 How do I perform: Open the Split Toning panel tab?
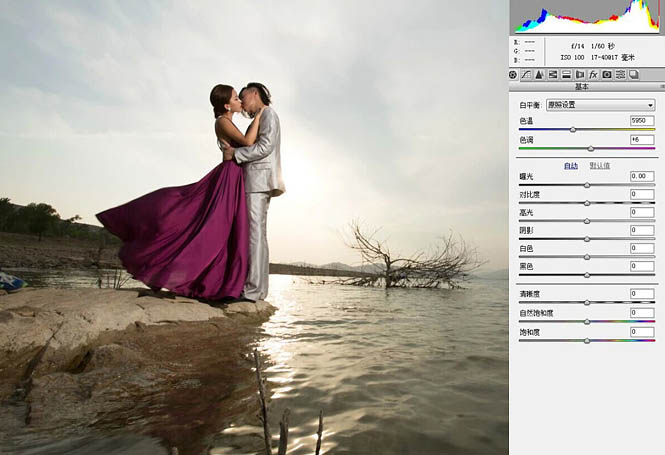click(x=566, y=75)
